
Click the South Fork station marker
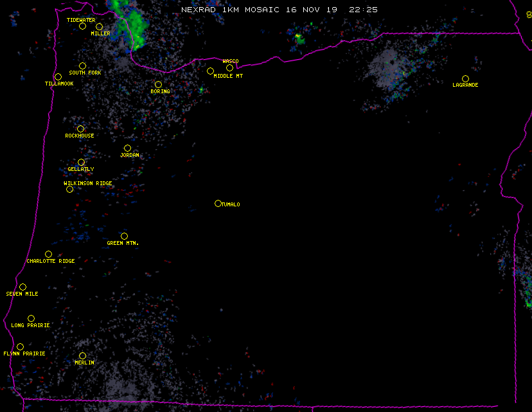(82, 66)
